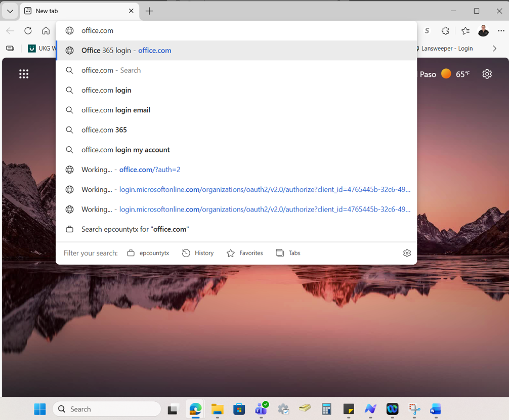Expand favorites bar overflow chevron
The width and height of the screenshot is (509, 420).
(494, 49)
